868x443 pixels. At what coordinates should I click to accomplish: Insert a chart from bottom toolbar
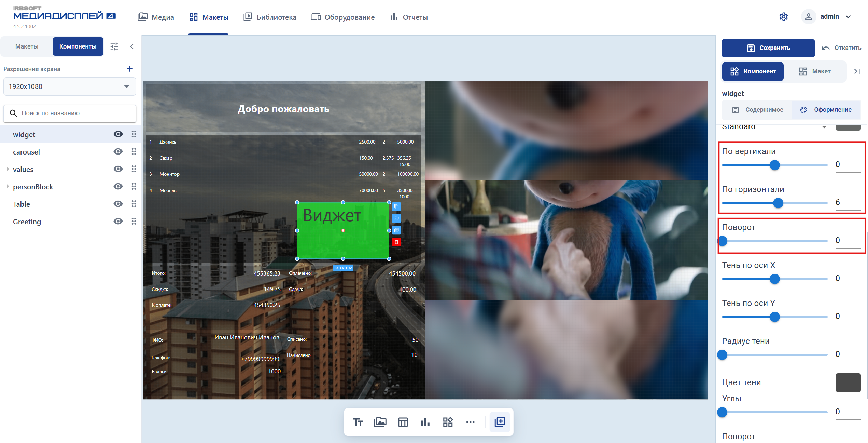coord(425,422)
